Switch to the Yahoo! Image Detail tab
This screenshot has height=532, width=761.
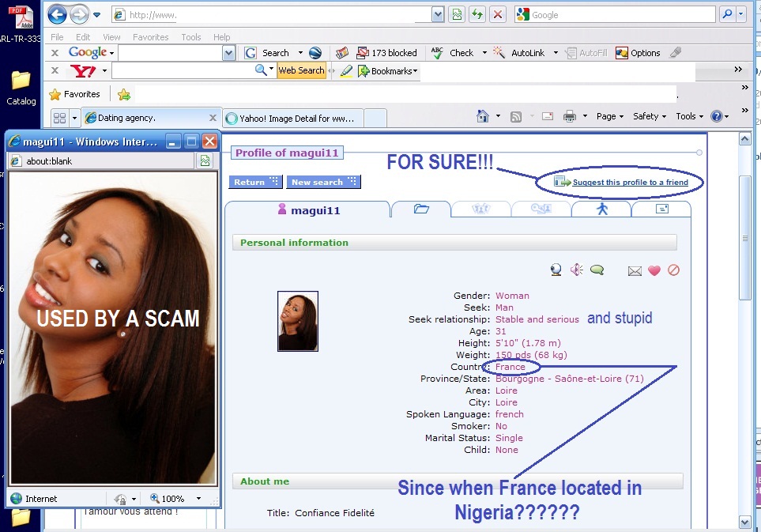293,119
